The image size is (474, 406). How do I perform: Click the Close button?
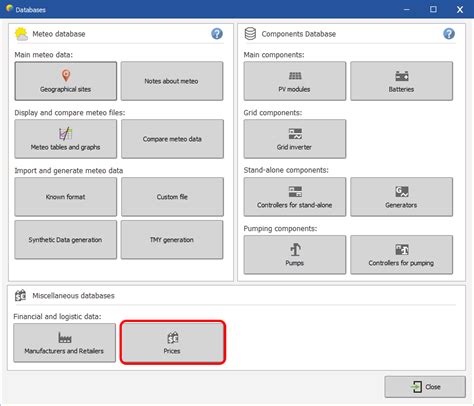425,387
